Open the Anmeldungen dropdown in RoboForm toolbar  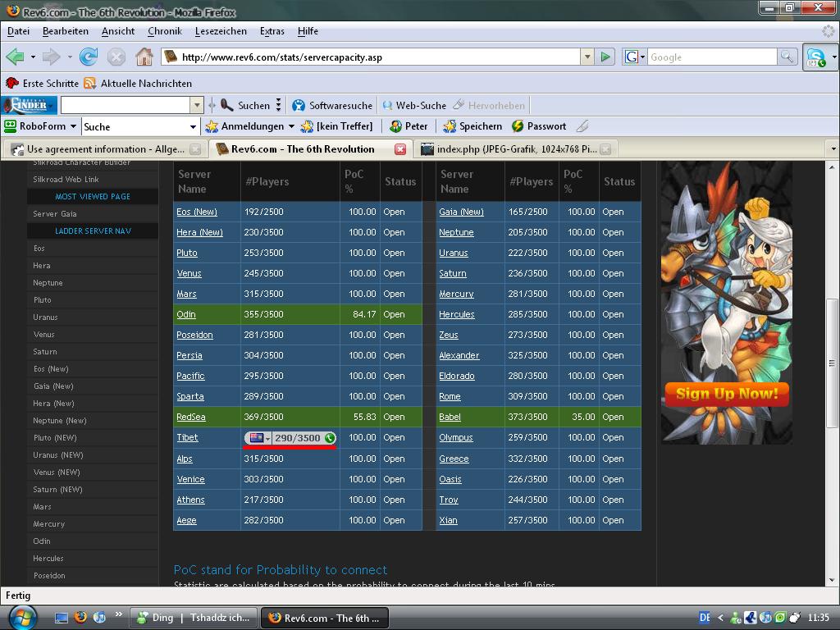(x=291, y=126)
